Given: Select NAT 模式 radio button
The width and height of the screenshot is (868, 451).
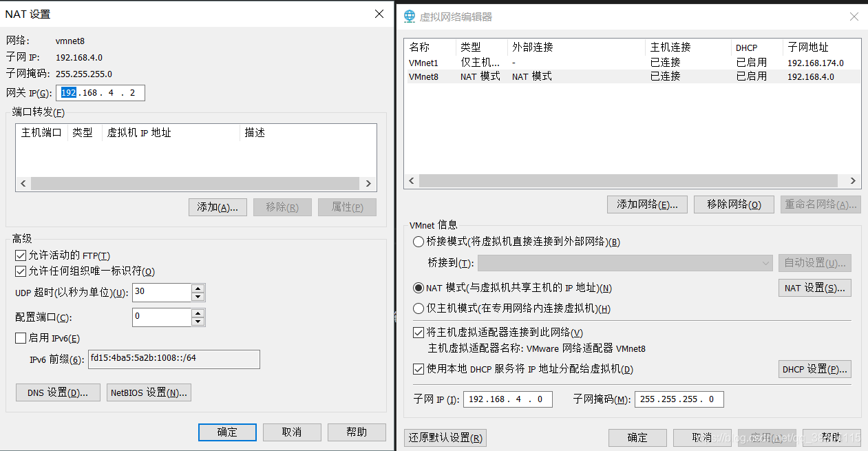Looking at the screenshot, I should (418, 288).
